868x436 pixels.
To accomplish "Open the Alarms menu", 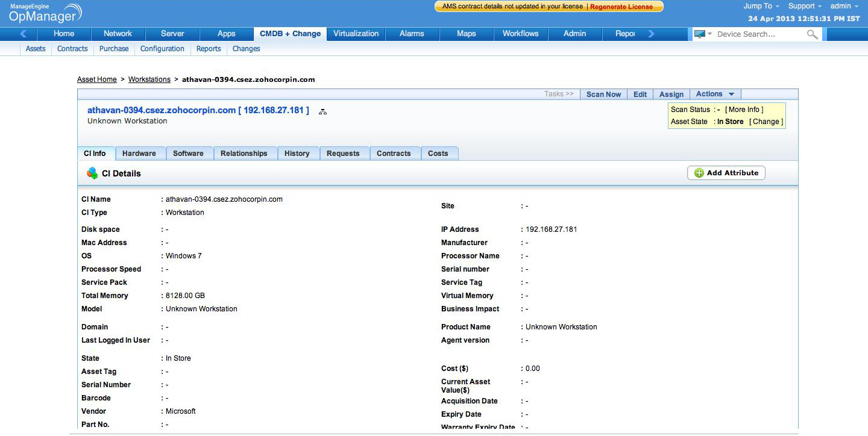I will pyautogui.click(x=412, y=34).
